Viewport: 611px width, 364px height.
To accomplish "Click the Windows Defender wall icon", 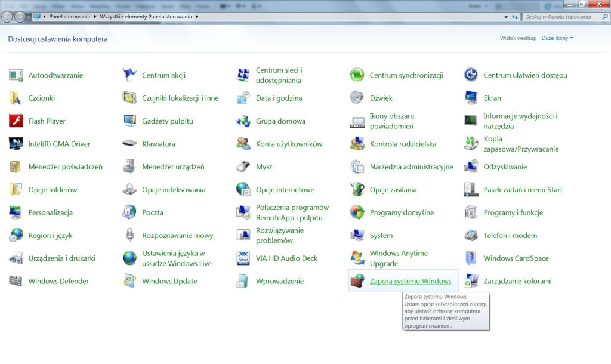I will click(x=16, y=281).
